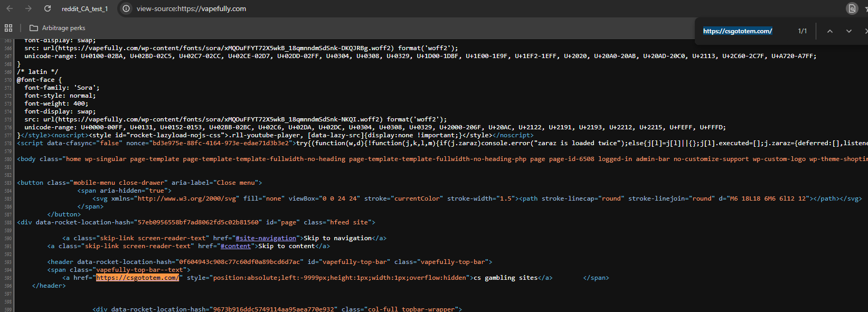This screenshot has height=312, width=868.
Task: Go forward to the next page
Action: coord(29,8)
